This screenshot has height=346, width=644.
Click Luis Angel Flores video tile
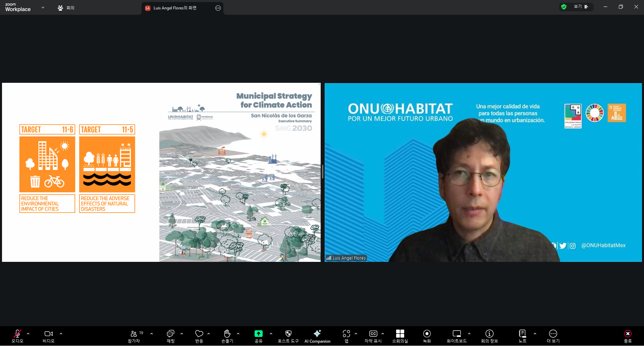(x=483, y=172)
